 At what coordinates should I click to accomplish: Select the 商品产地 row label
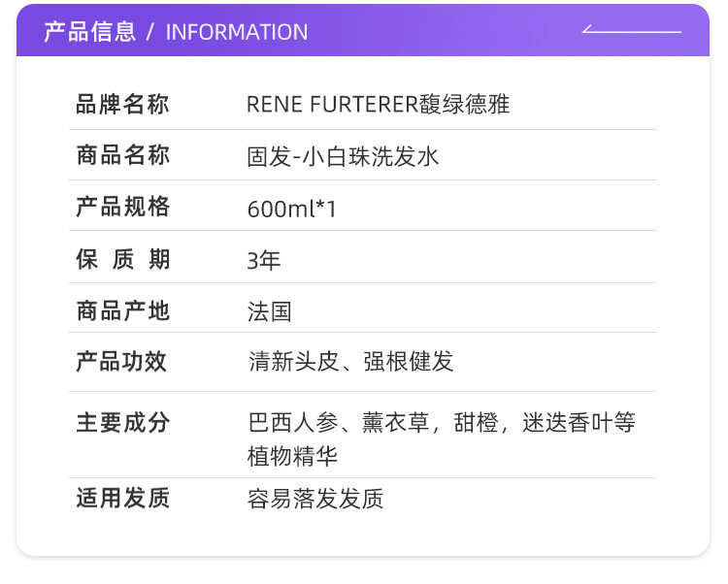[x=122, y=310]
